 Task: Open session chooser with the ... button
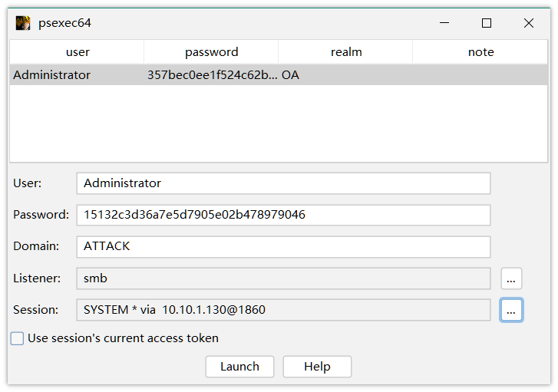(511, 310)
